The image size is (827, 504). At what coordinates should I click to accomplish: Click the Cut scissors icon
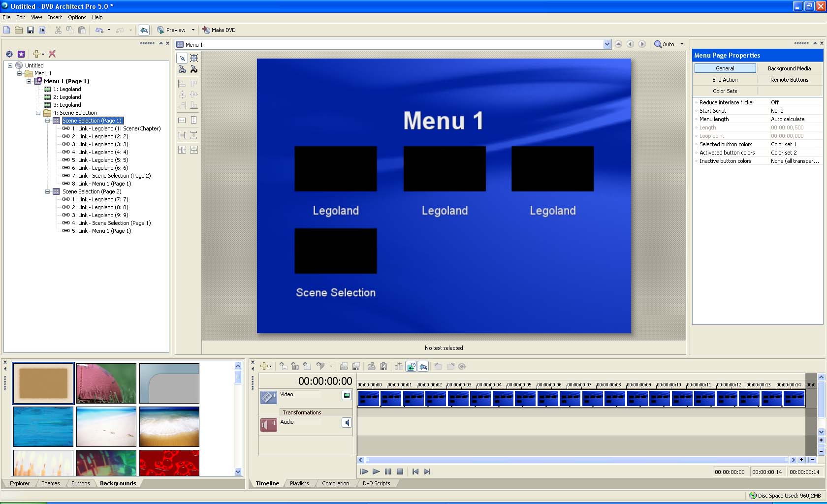point(58,30)
